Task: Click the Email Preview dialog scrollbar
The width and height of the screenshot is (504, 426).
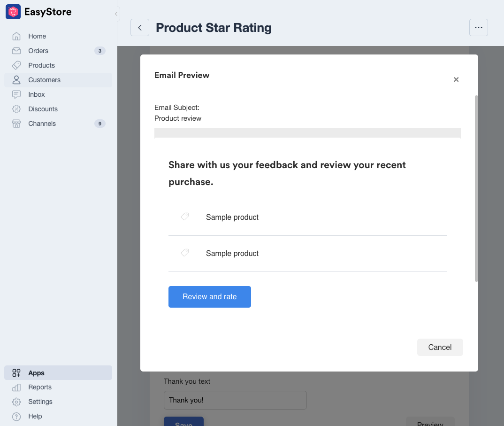Action: point(476,188)
